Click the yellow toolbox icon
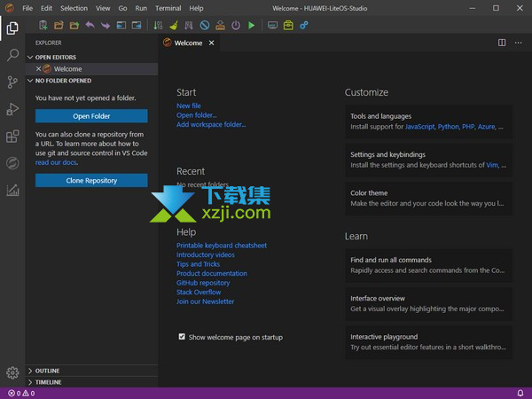Screen dimensions: 532x399 (x=288, y=25)
